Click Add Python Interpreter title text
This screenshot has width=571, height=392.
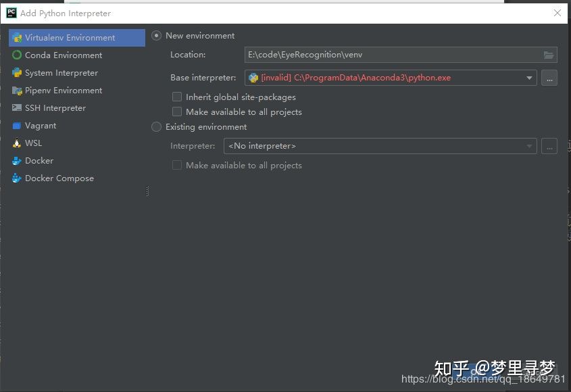coord(66,14)
